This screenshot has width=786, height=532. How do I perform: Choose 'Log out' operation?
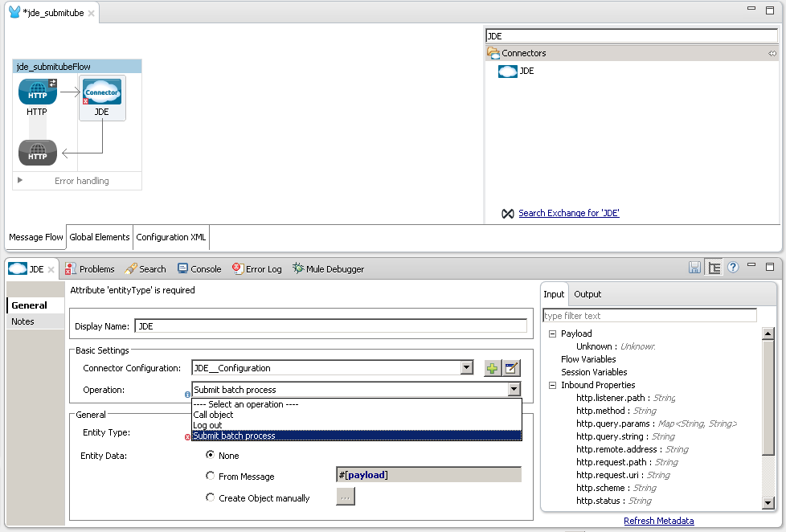(356, 425)
